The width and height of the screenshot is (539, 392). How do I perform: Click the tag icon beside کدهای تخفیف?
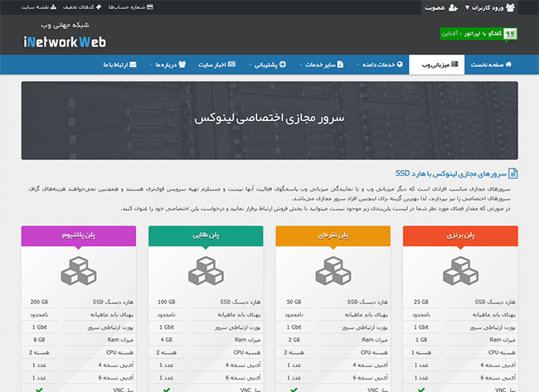click(99, 7)
